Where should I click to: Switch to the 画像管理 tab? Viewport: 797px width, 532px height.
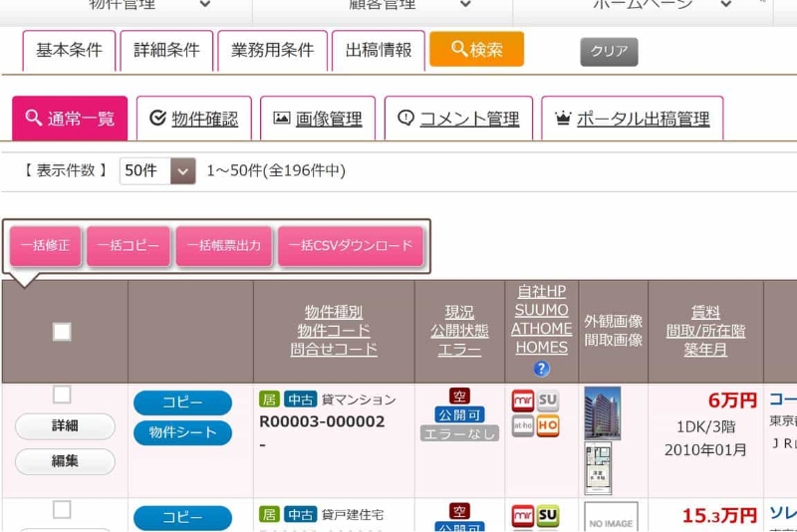[318, 119]
